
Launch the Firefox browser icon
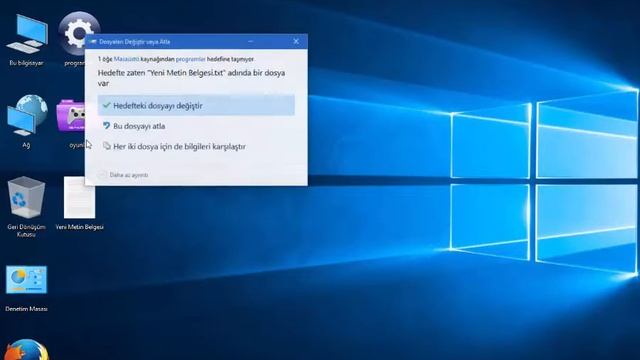pos(27,350)
